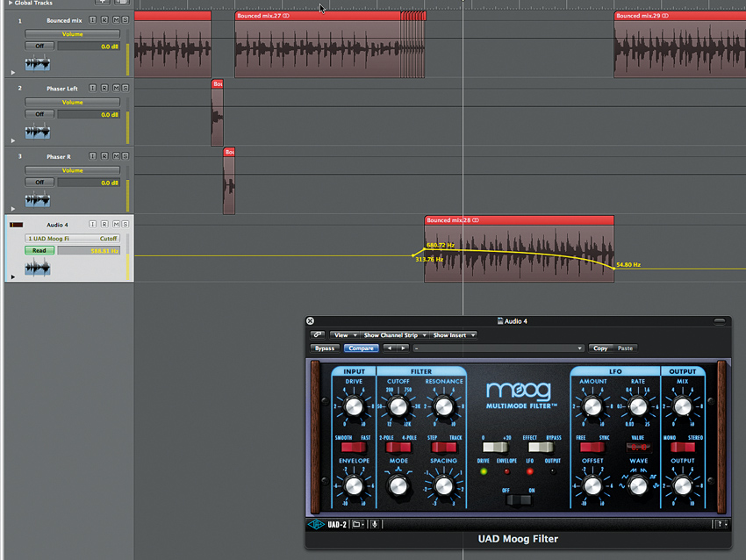Click the LFO Amount knob

coord(592,406)
